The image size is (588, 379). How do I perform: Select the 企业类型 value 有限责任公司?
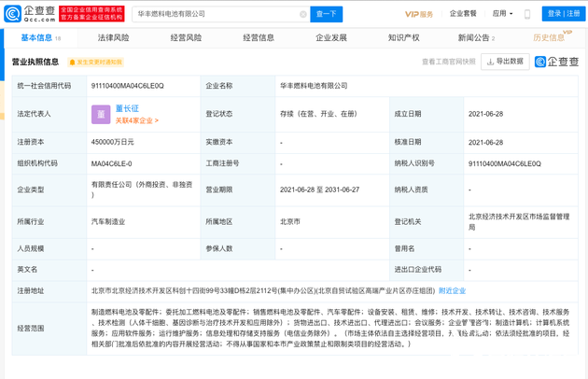pos(142,189)
